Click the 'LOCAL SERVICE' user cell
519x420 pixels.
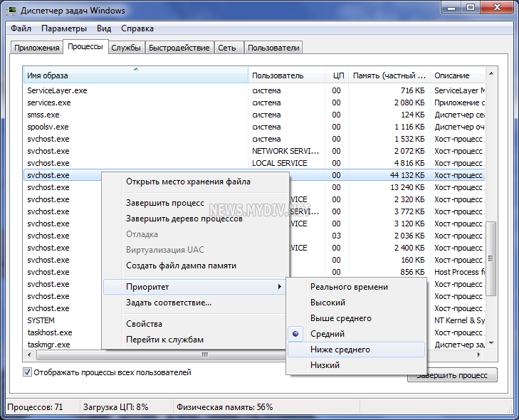tap(280, 163)
